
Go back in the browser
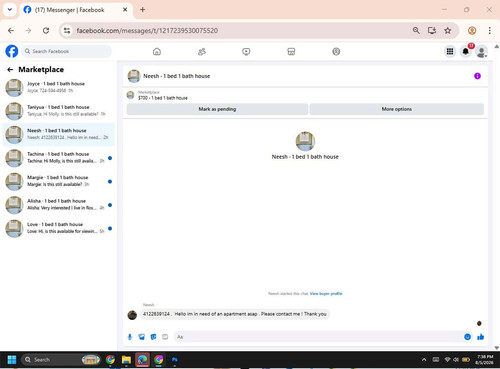(11, 31)
